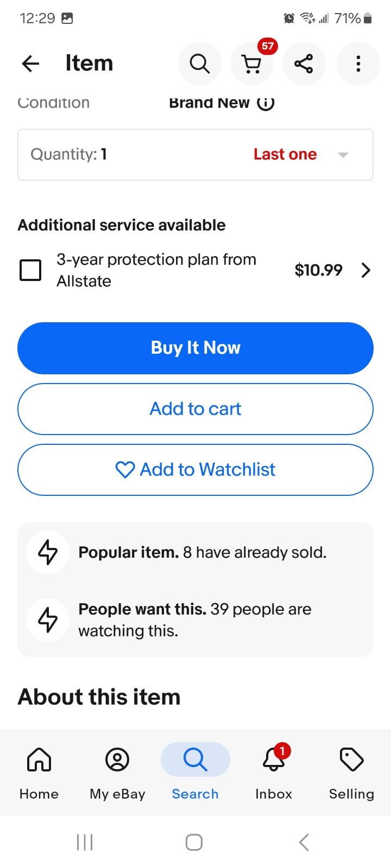
Task: Check the Allstate protection plan checkbox
Action: click(30, 270)
